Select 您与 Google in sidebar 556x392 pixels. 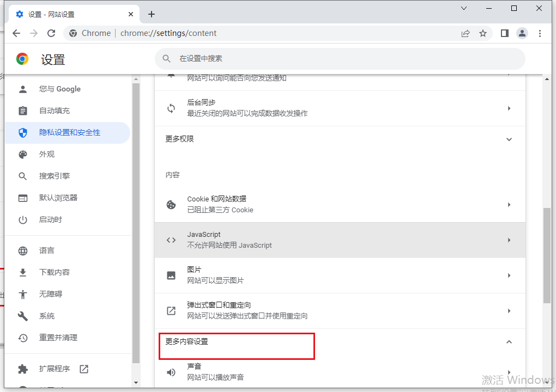[x=68, y=89]
